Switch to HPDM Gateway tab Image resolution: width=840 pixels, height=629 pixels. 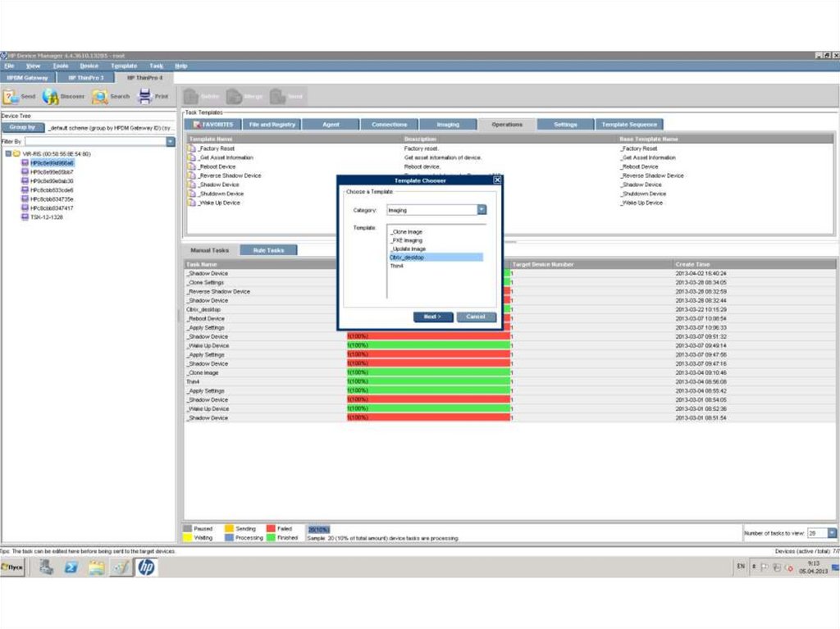(27, 78)
